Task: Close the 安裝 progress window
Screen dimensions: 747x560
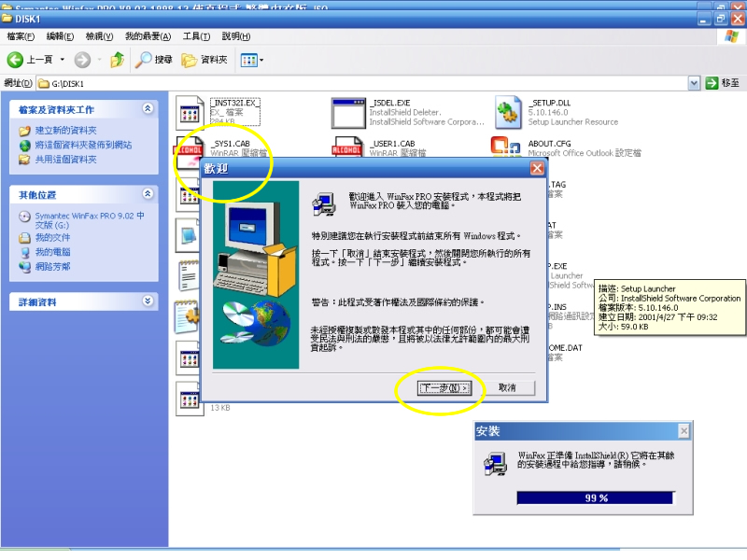Action: tap(684, 431)
